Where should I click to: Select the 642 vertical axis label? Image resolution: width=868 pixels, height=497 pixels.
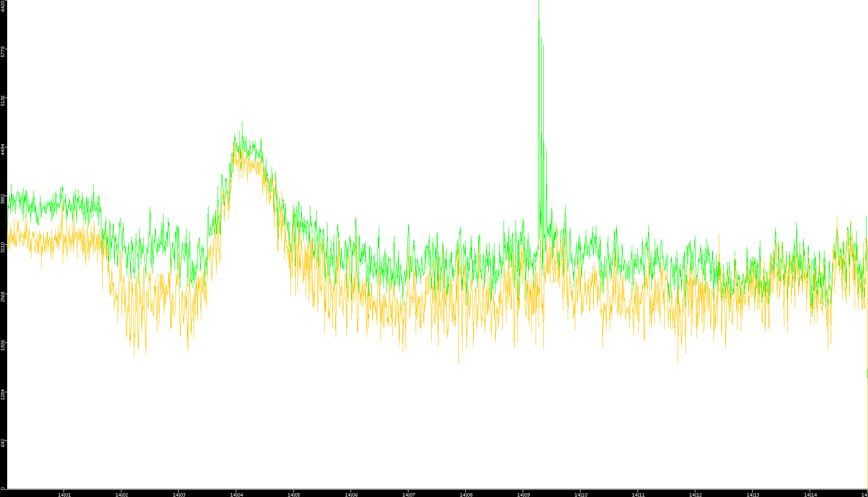pos(3,442)
